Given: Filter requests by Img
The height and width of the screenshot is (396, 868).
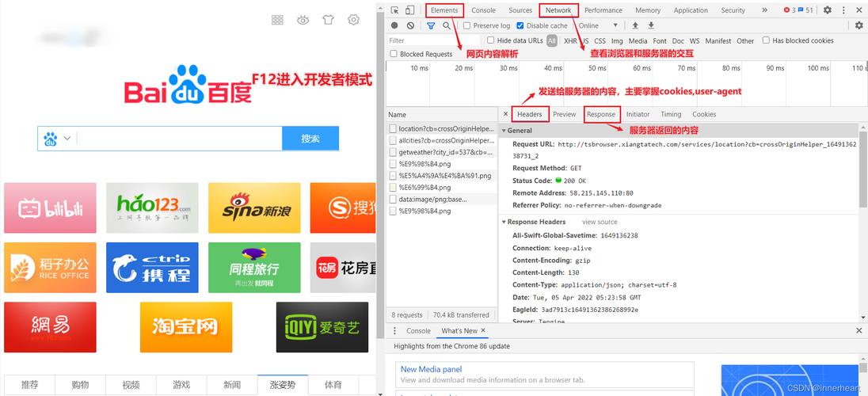Looking at the screenshot, I should pyautogui.click(x=617, y=41).
